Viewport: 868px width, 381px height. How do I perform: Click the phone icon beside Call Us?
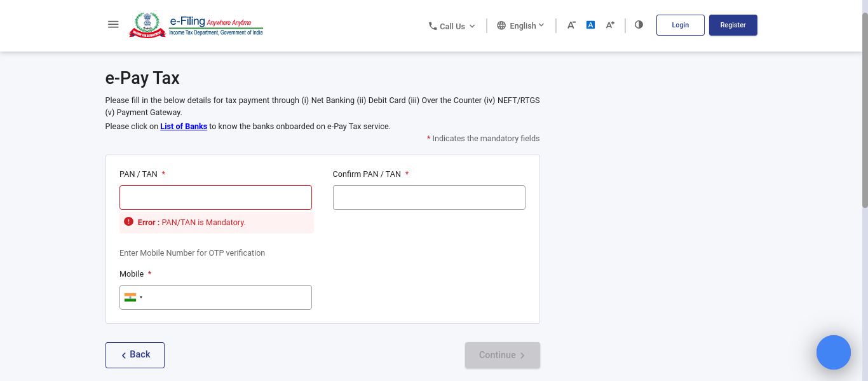pos(433,26)
